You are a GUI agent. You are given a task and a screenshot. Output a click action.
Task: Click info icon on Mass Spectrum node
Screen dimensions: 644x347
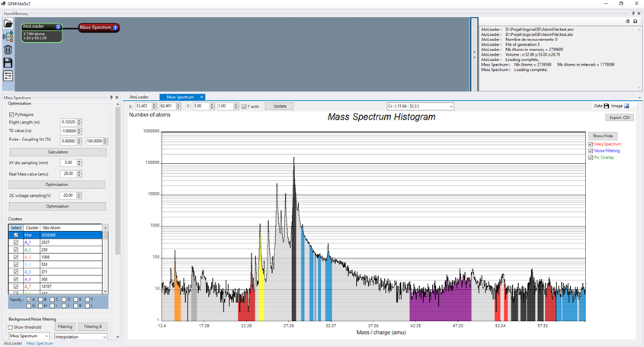pyautogui.click(x=115, y=27)
